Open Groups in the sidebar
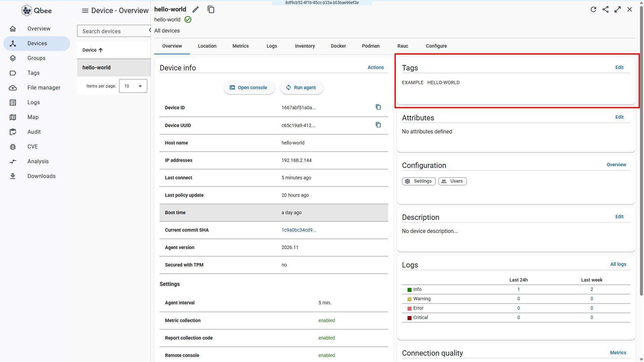The height and width of the screenshot is (362, 644). click(37, 58)
